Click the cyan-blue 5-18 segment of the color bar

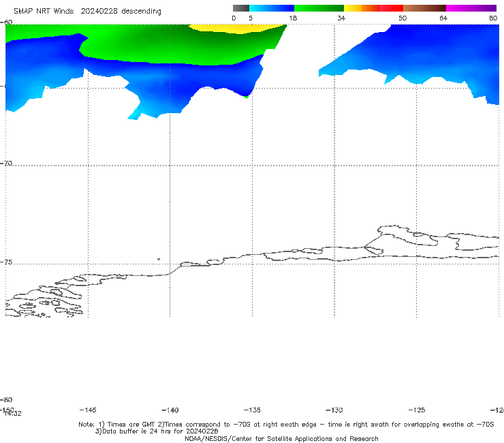tap(272, 8)
